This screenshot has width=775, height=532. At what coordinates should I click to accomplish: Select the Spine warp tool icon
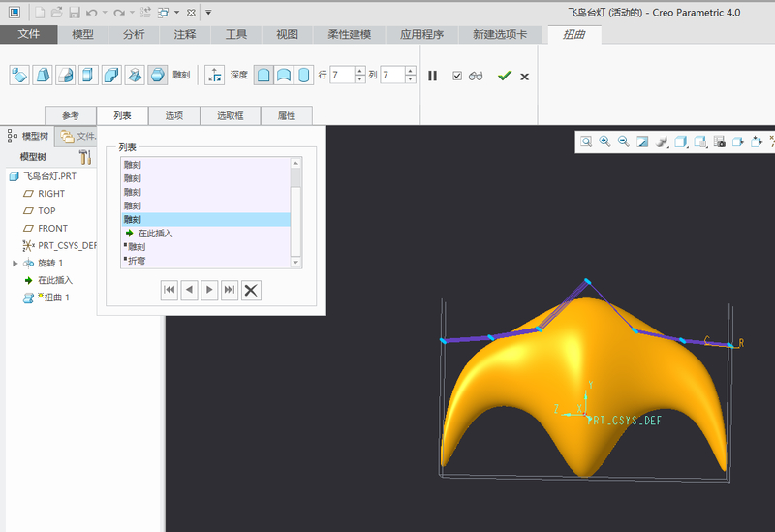coord(65,76)
